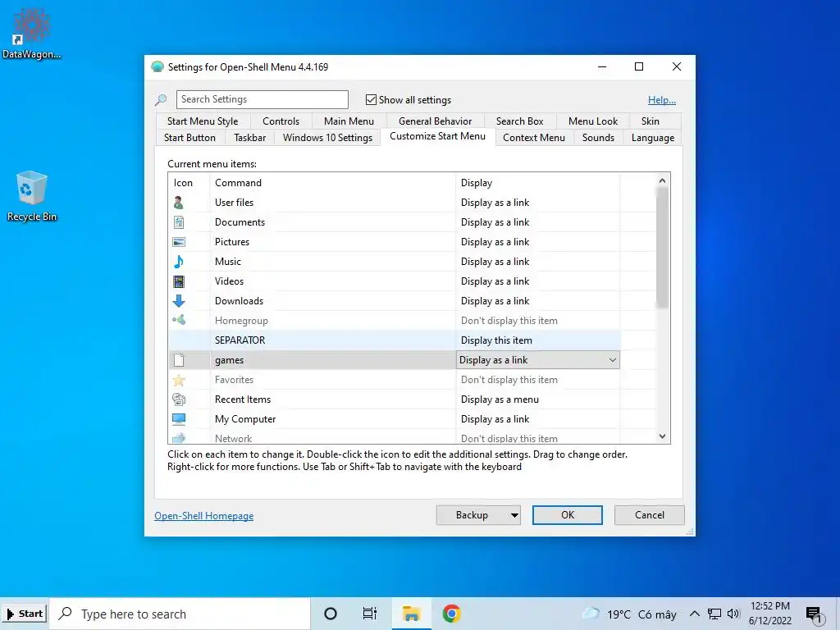
Task: Click Recent Items 'Display as a menu' cell
Action: [538, 399]
